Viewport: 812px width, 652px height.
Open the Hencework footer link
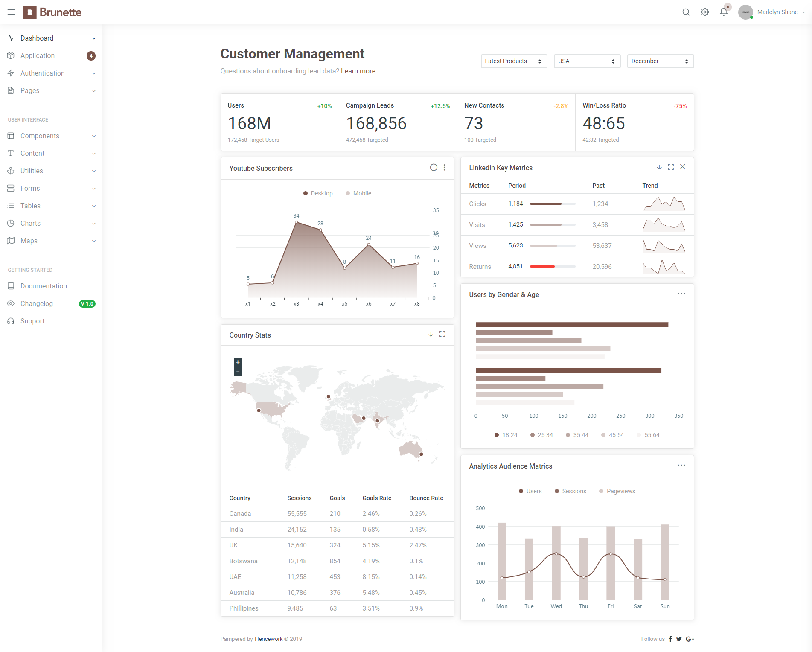pyautogui.click(x=269, y=639)
